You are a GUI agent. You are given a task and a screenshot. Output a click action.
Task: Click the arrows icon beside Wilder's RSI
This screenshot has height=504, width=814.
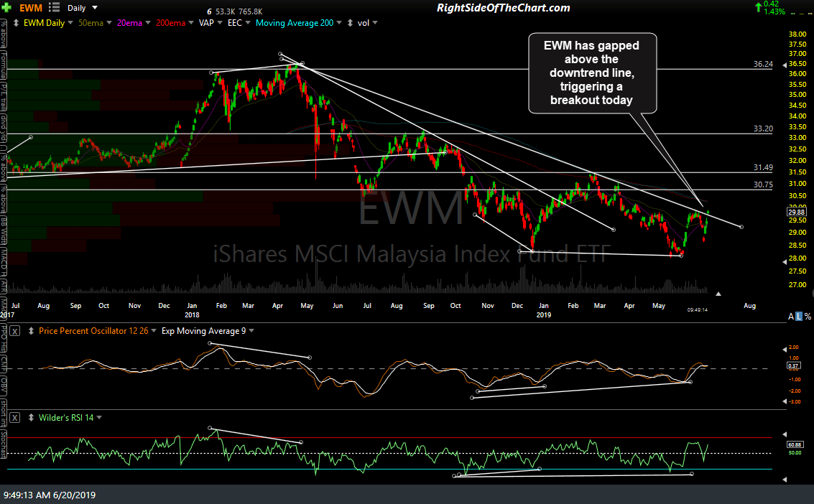pyautogui.click(x=31, y=417)
